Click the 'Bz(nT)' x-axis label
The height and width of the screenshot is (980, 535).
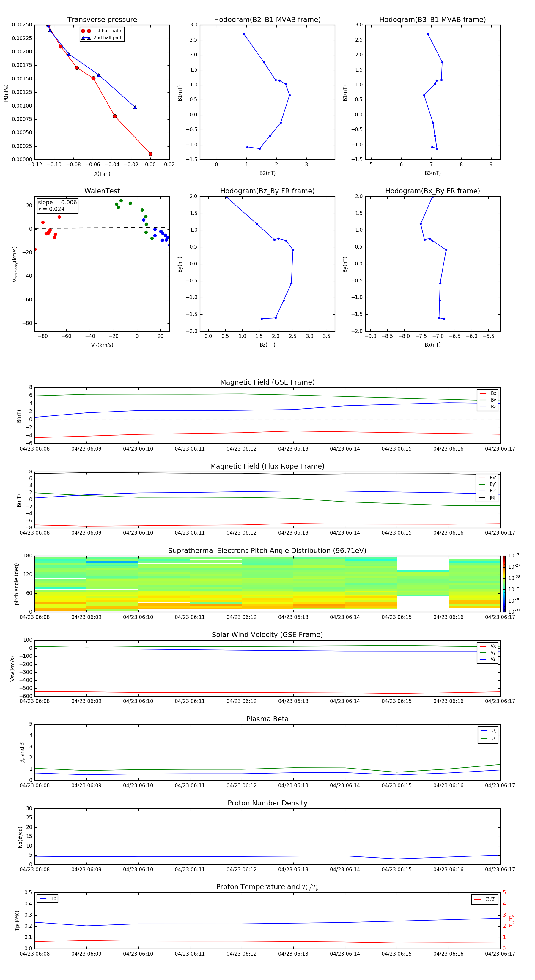click(x=267, y=345)
